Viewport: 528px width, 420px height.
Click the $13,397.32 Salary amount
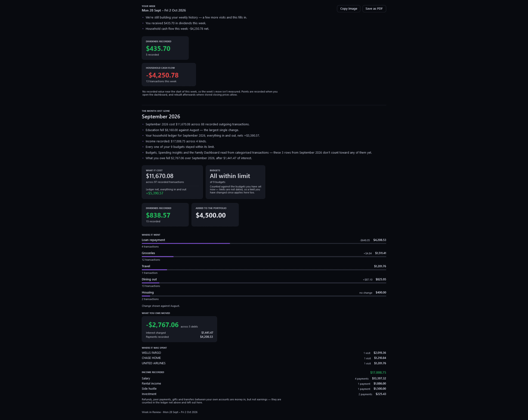pyautogui.click(x=379, y=378)
